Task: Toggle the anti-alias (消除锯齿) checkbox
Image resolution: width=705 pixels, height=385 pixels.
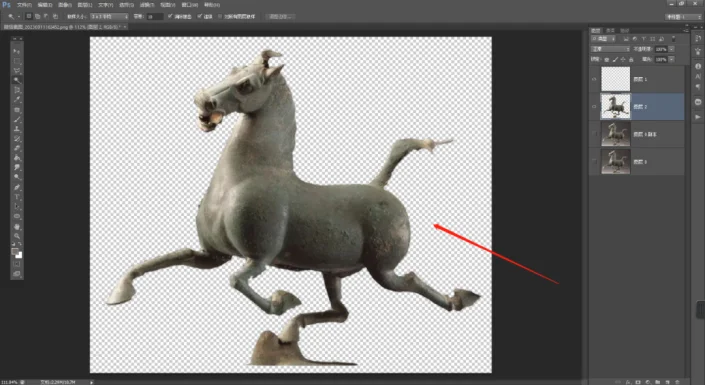Action: pos(170,16)
